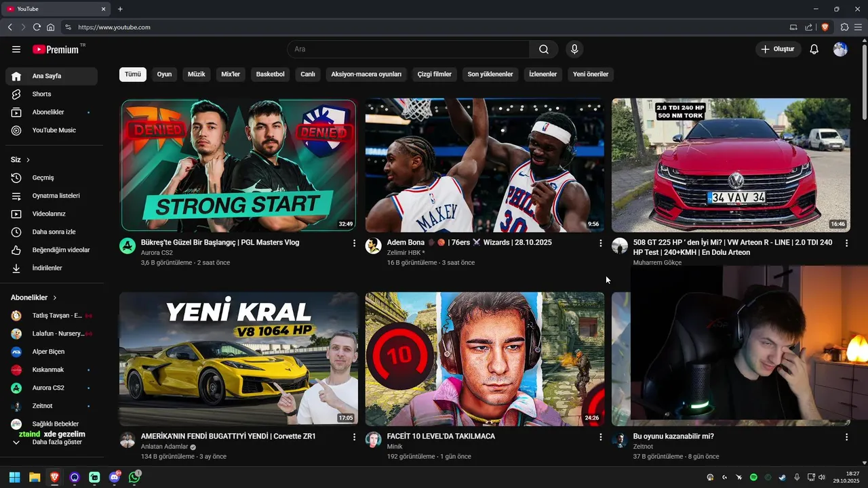868x488 pixels.
Task: Click the Ara search field
Action: (408, 49)
